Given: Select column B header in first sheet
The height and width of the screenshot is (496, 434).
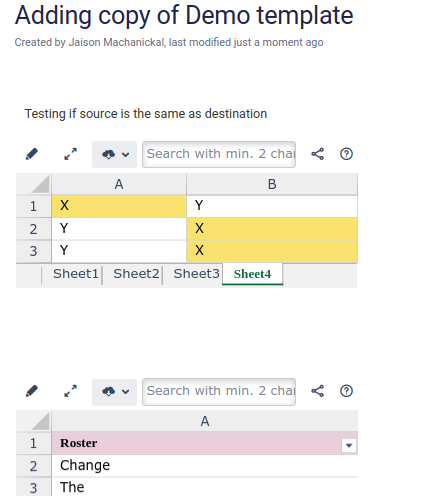Looking at the screenshot, I should pos(272,184).
